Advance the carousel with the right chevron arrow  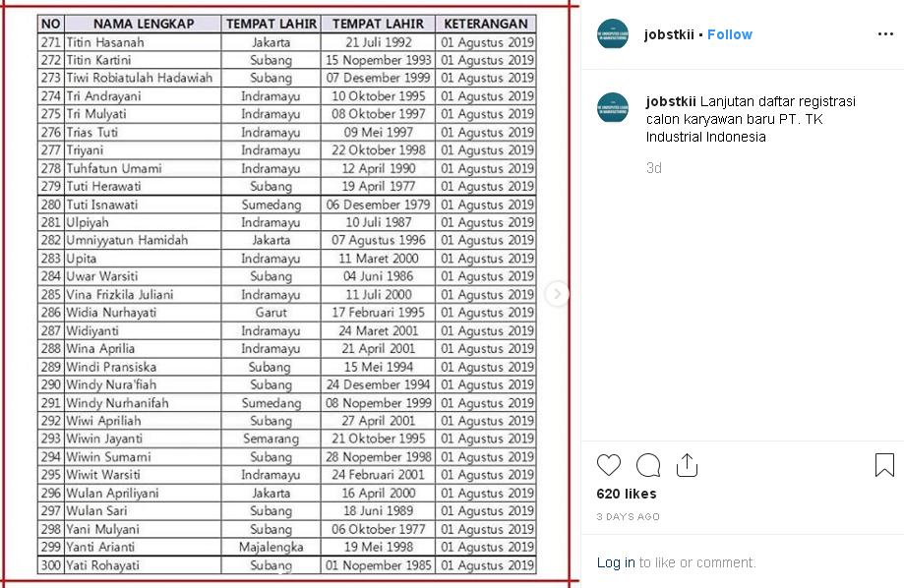click(557, 293)
